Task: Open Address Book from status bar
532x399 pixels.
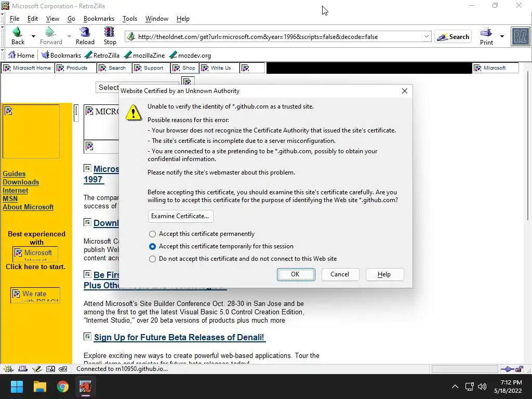Action: coord(50,369)
